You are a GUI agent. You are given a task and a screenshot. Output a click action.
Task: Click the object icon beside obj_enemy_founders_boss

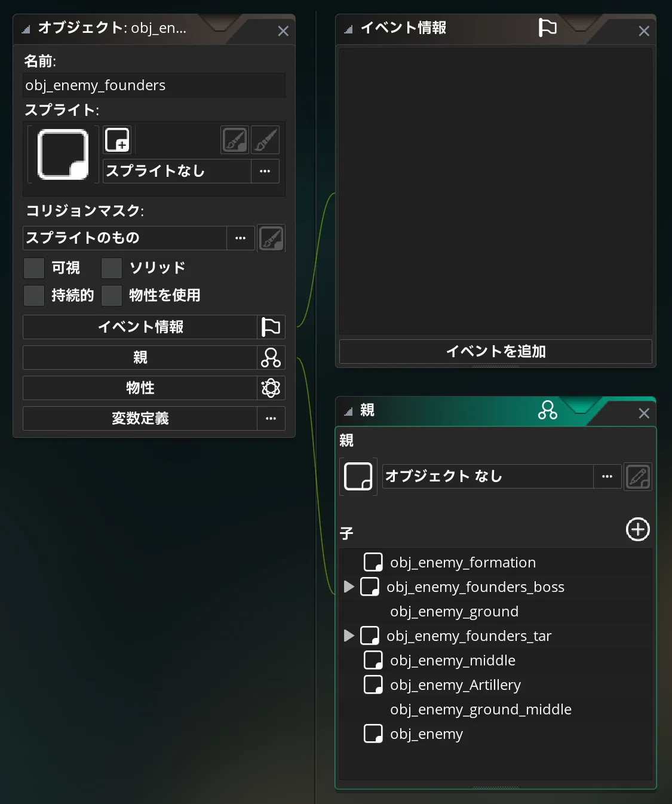370,587
